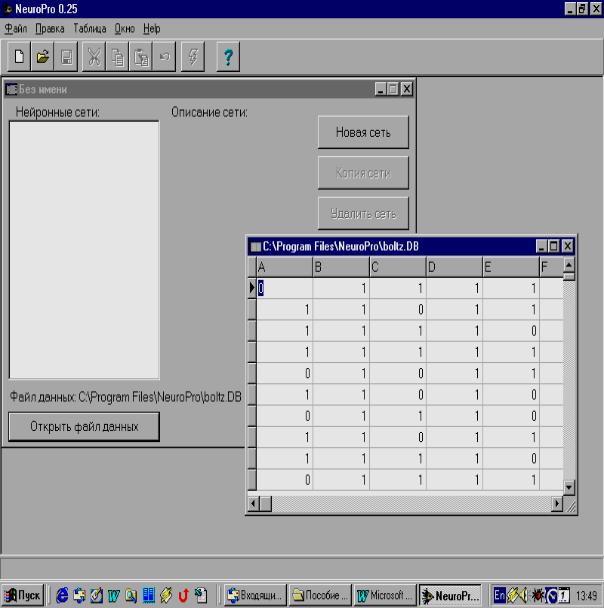604x608 pixels.
Task: Create a new project with the blank page icon
Action: pos(19,57)
